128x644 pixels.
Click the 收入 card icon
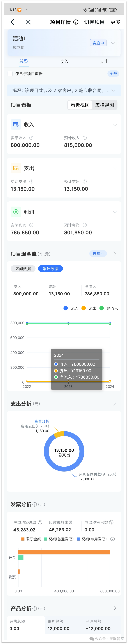click(16, 125)
